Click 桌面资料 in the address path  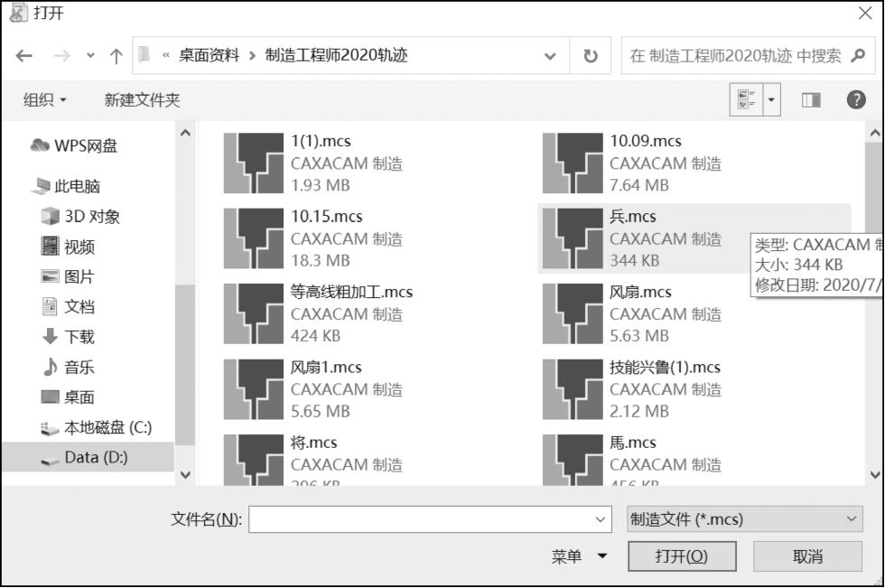[209, 55]
